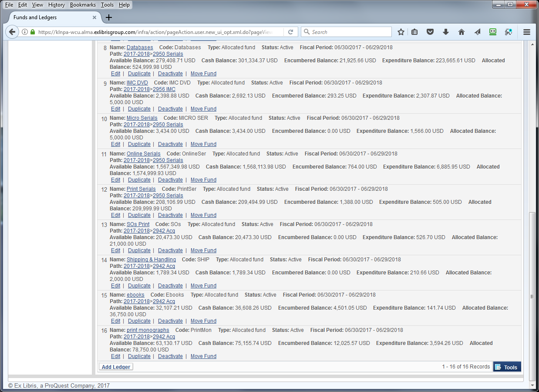This screenshot has height=392, width=539.
Task: Duplicate the IMC DVD fund
Action: 139,109
